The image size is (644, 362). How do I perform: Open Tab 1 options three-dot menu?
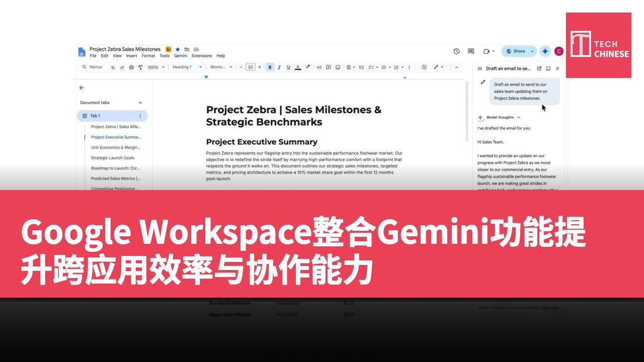click(x=140, y=116)
